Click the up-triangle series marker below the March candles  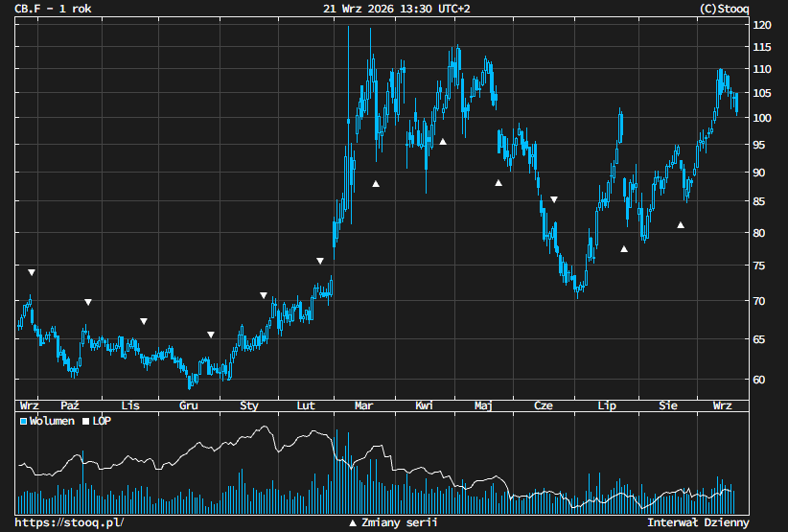click(x=376, y=184)
